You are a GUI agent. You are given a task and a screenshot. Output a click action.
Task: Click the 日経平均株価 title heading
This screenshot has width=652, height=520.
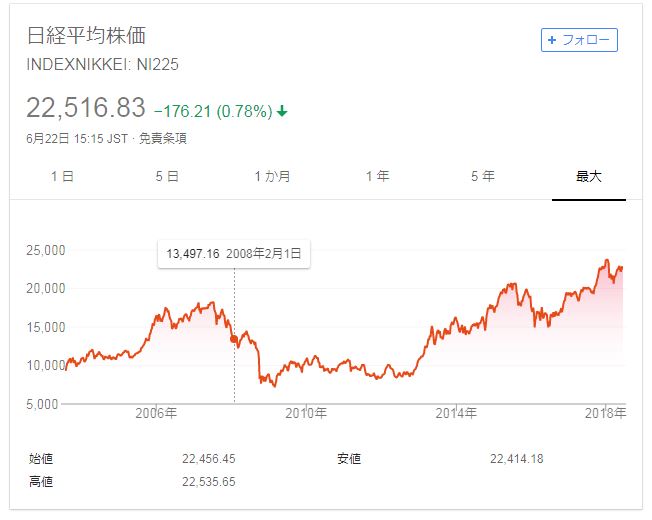(x=86, y=35)
